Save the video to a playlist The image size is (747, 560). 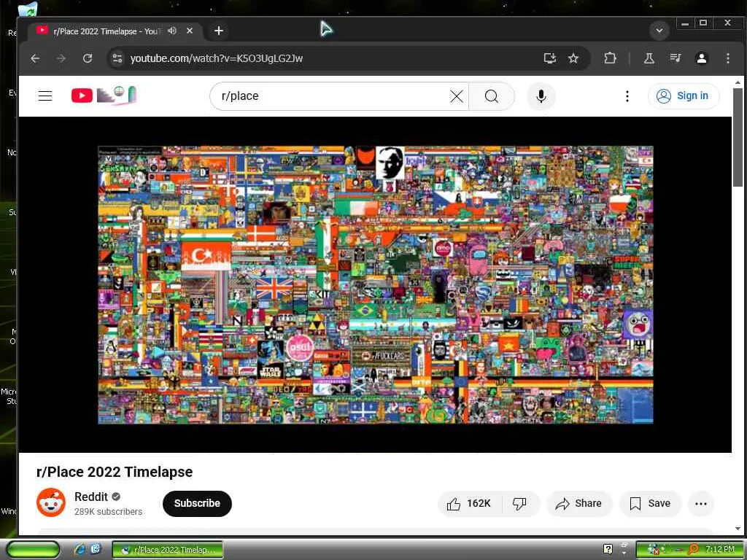point(650,503)
